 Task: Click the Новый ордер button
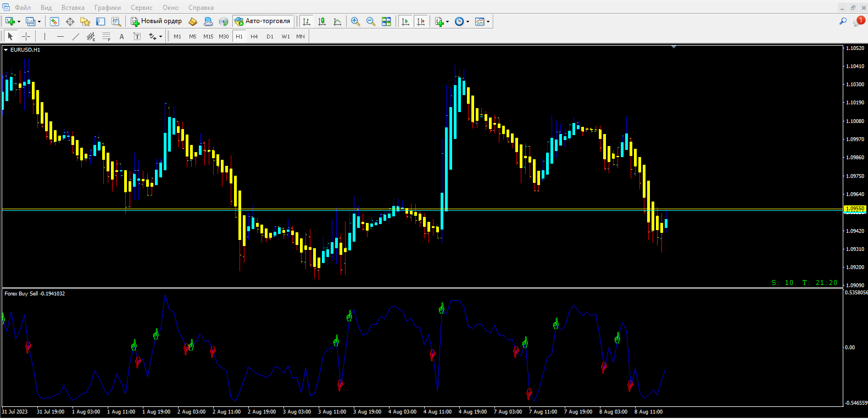pyautogui.click(x=156, y=21)
